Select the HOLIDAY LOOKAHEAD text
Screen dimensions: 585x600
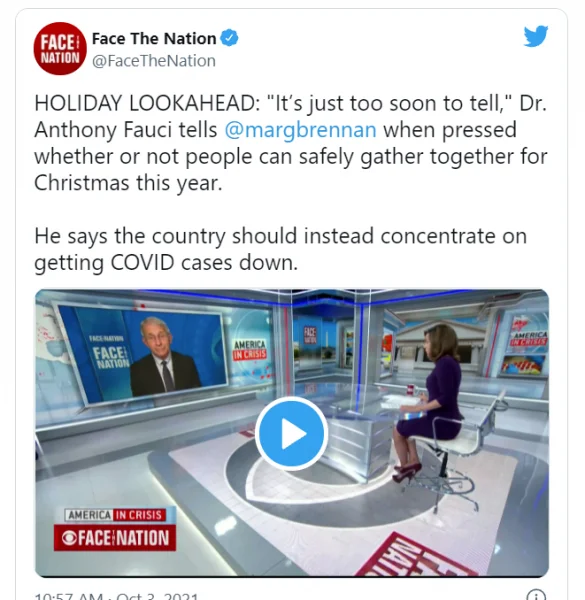tap(147, 103)
